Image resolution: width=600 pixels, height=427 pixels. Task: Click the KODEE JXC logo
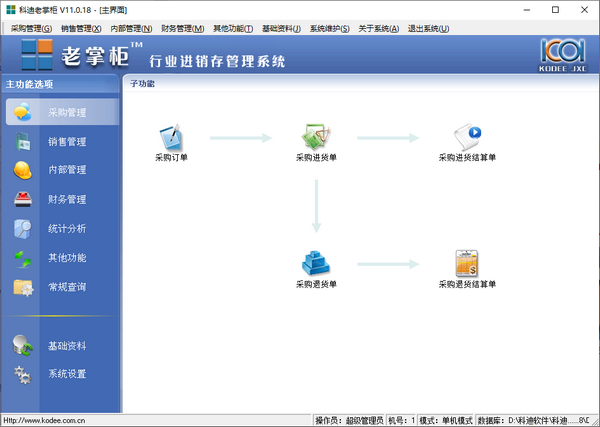562,55
